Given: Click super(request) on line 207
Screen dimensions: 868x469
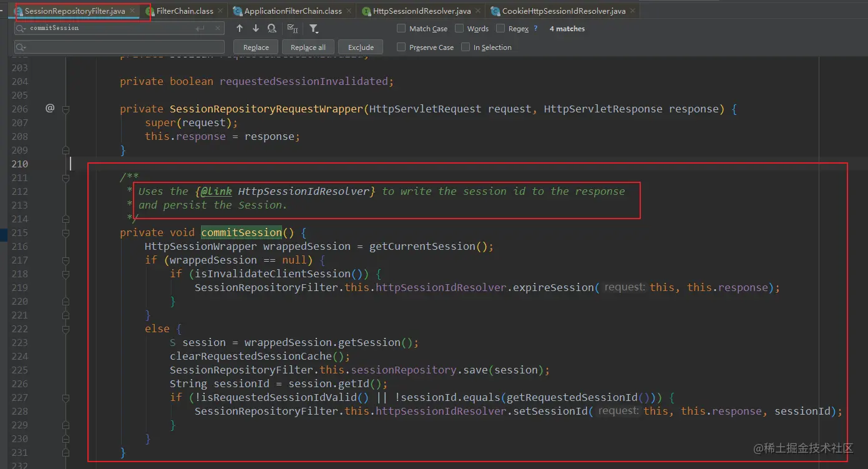Looking at the screenshot, I should [x=188, y=122].
